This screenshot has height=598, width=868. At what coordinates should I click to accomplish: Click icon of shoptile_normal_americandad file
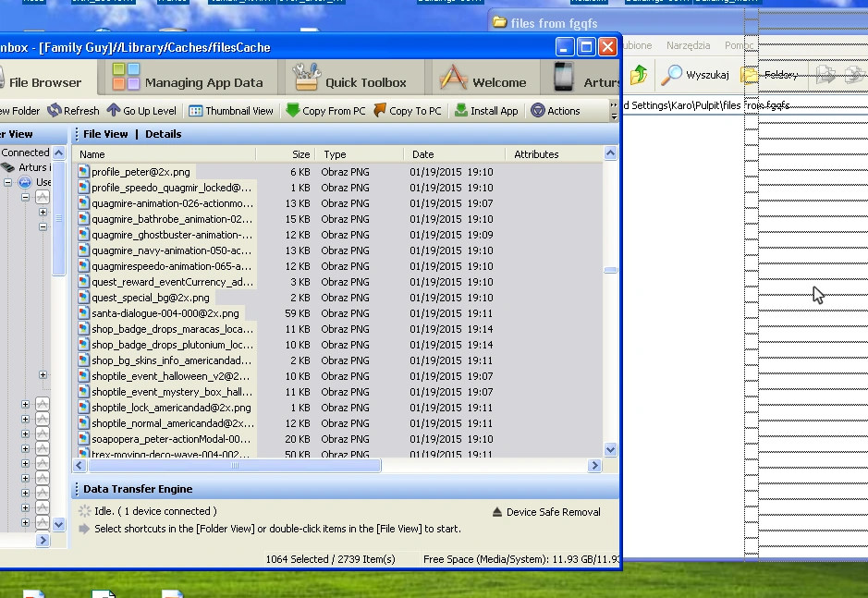point(83,423)
